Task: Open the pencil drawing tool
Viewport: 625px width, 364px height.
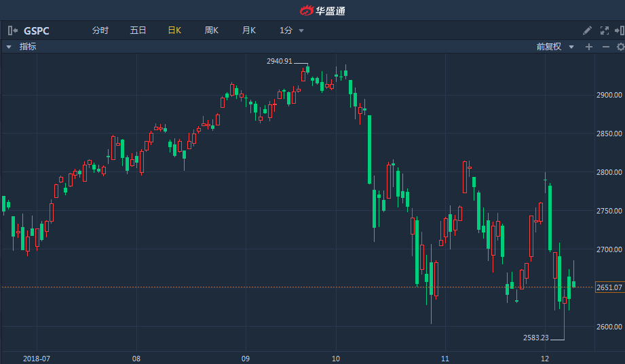Action: (x=588, y=31)
